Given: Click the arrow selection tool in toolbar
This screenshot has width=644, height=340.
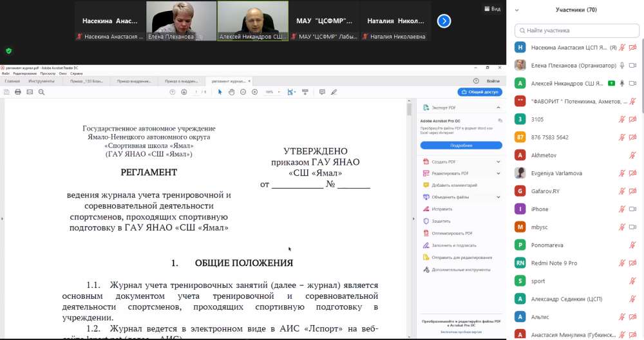Looking at the screenshot, I should point(220,92).
